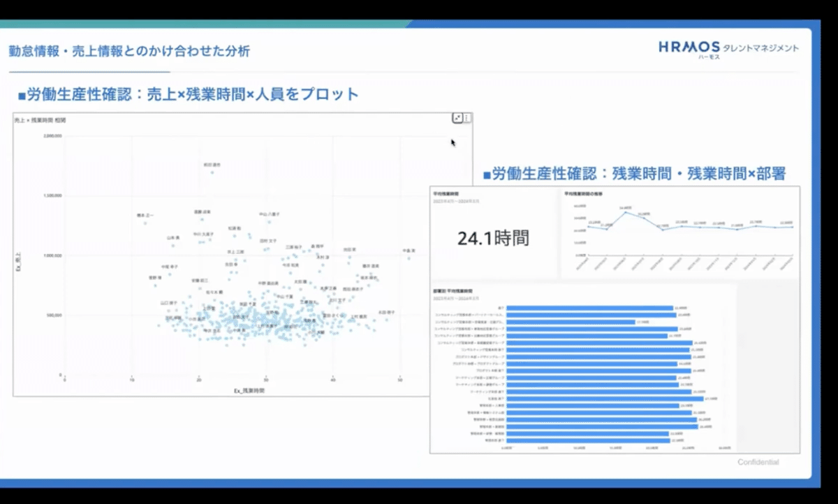This screenshot has width=838, height=504.
Task: Click the Confidential footer text
Action: (x=758, y=462)
